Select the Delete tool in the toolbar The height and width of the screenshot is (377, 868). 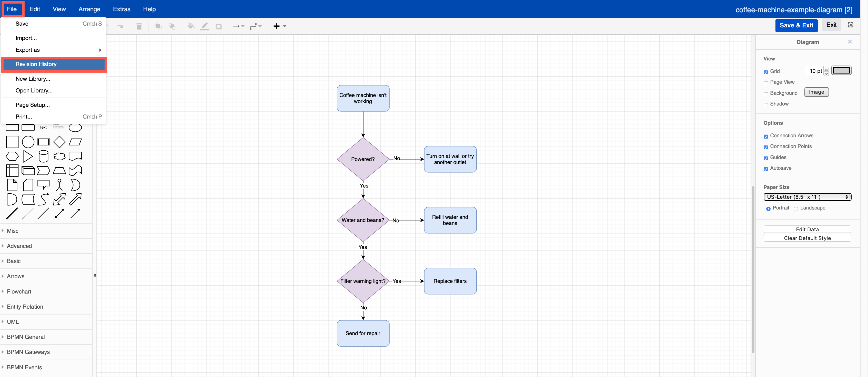point(139,26)
